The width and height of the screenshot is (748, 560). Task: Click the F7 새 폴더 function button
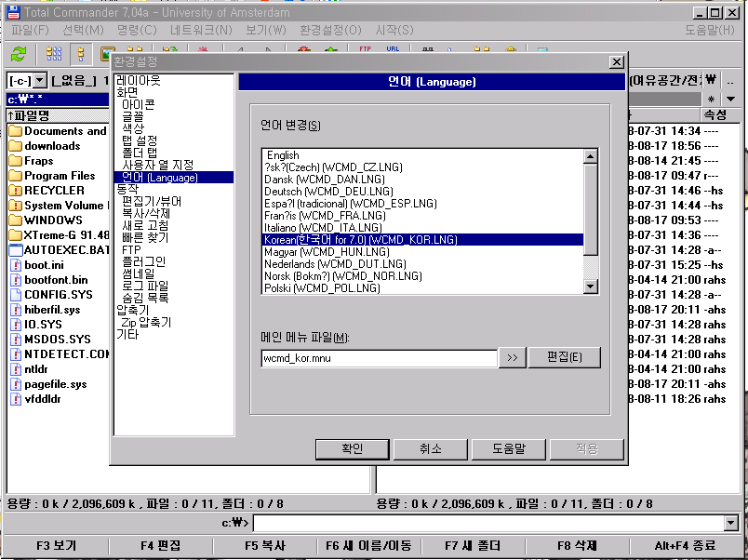(x=473, y=546)
